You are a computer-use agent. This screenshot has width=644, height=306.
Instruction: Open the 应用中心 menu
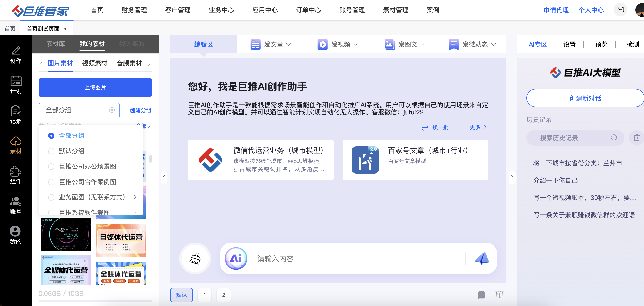coord(265,10)
